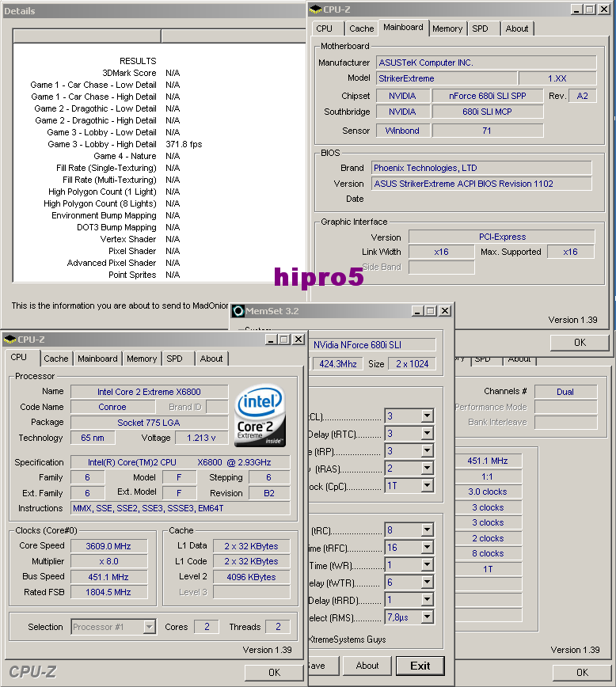
Task: Click the CPU-Z chip icon in the Mainboard window title
Action: tap(315, 9)
